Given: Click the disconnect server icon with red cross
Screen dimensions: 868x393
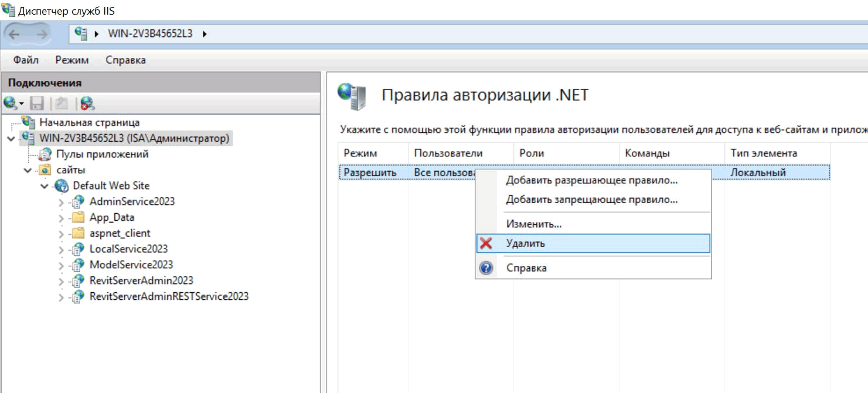Looking at the screenshot, I should [x=87, y=104].
